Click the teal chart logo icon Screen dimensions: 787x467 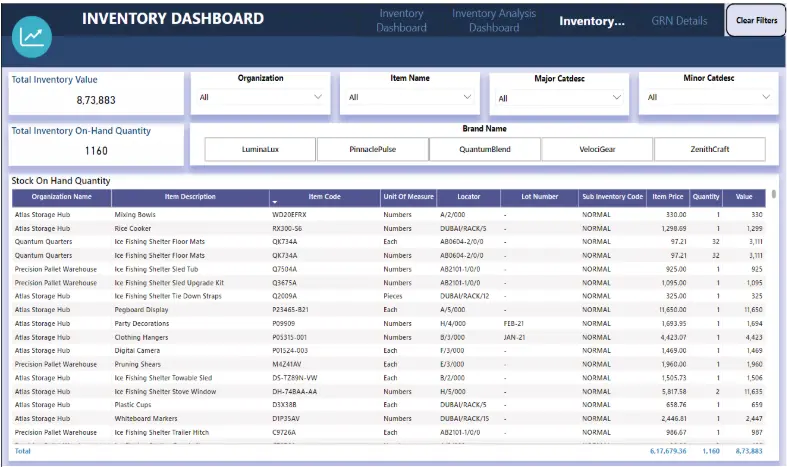(32, 37)
